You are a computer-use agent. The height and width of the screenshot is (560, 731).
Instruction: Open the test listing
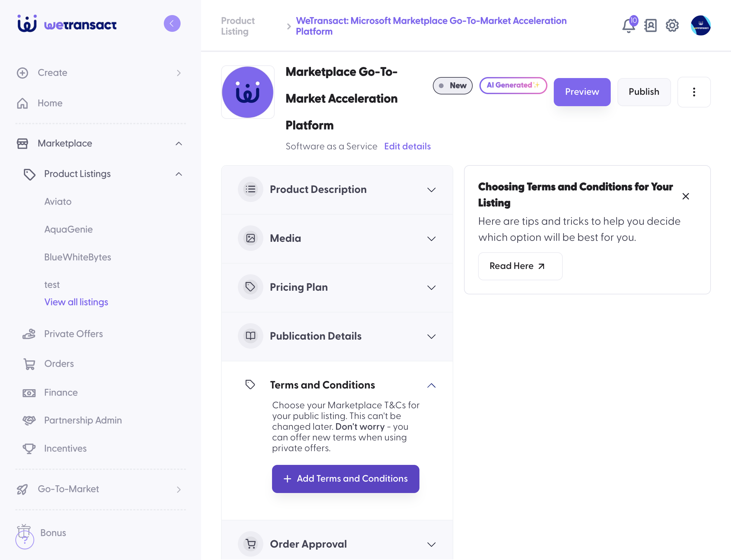click(x=52, y=285)
